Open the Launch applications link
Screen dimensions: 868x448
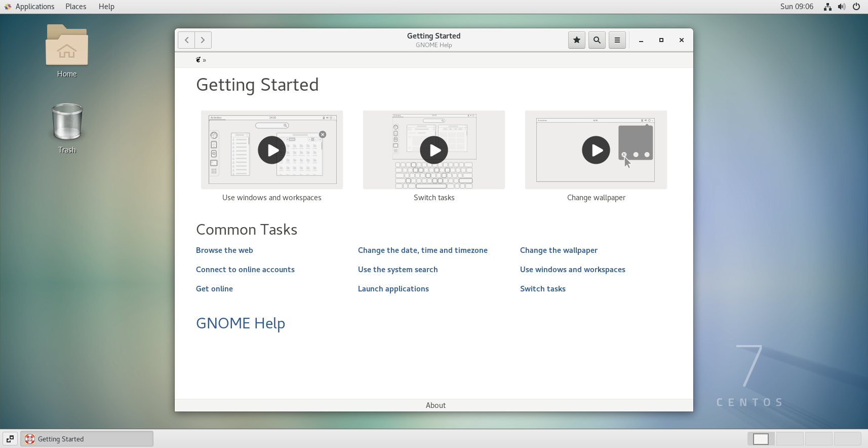(393, 289)
